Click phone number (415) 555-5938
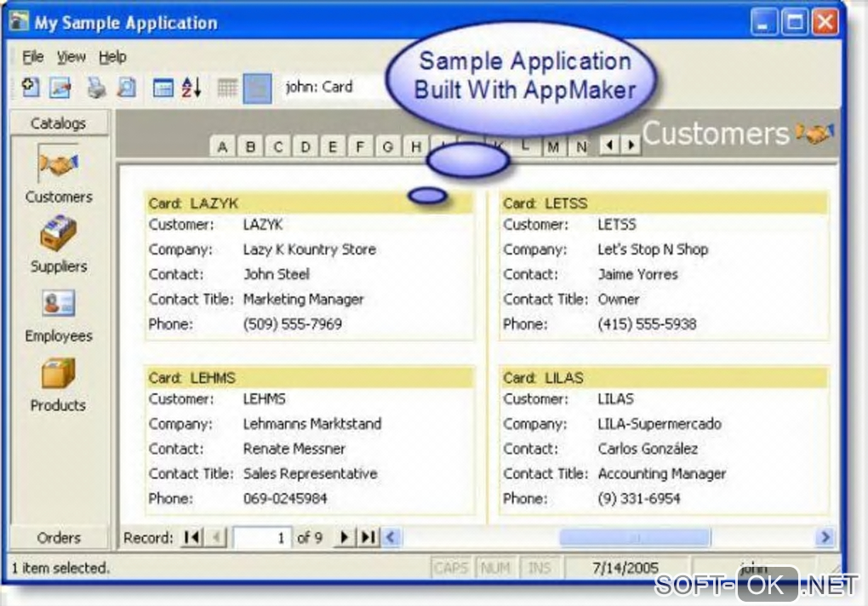 [647, 323]
